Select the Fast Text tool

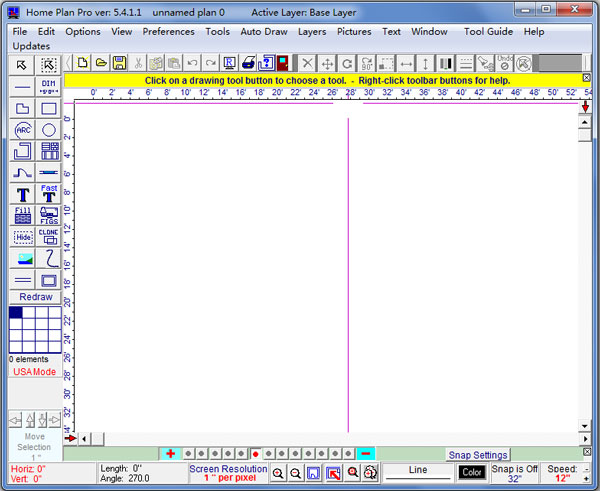[x=49, y=193]
